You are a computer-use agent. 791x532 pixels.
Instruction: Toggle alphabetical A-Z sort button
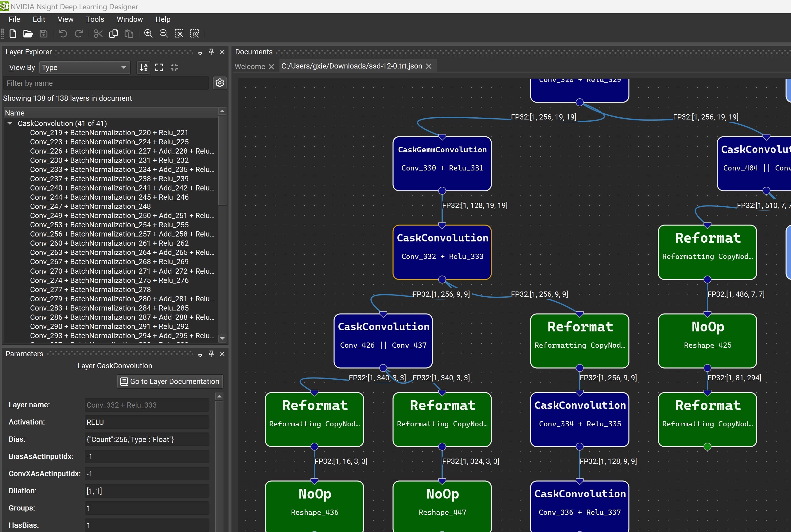point(143,68)
